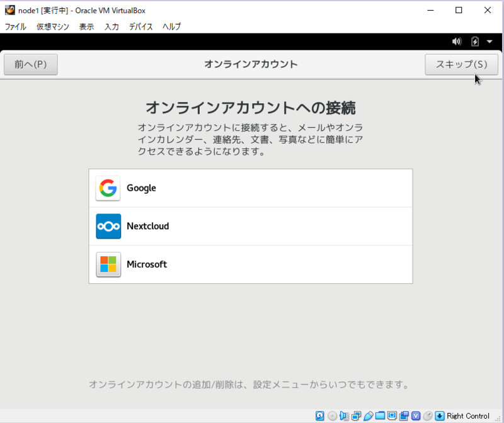Click the display status icon
This screenshot has height=423, width=504.
[392, 415]
